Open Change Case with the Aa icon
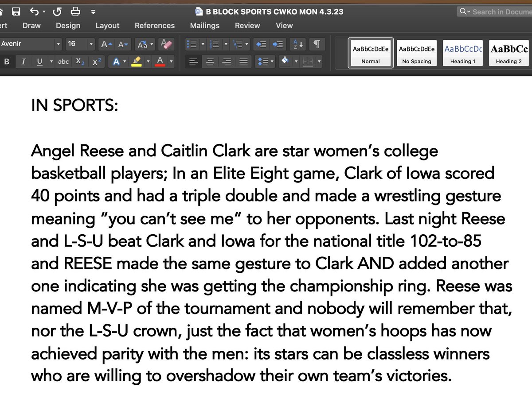 coord(142,44)
